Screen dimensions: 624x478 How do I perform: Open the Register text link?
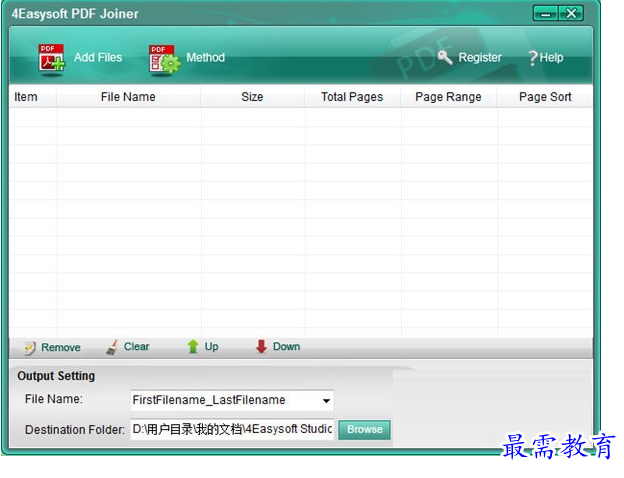click(x=480, y=58)
